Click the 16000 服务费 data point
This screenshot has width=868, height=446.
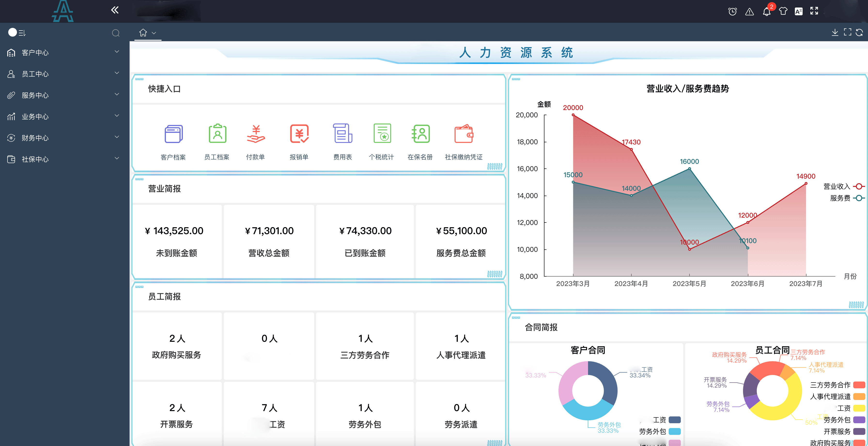(x=690, y=169)
